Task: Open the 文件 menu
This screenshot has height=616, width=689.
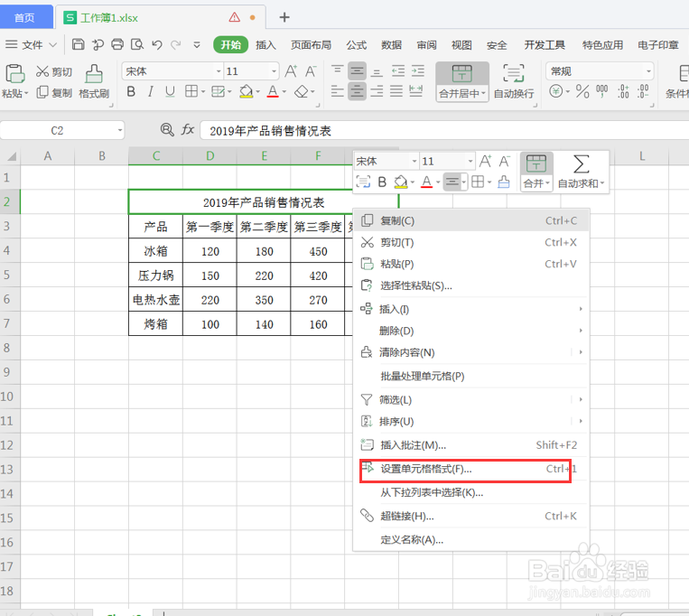Action: [31, 45]
